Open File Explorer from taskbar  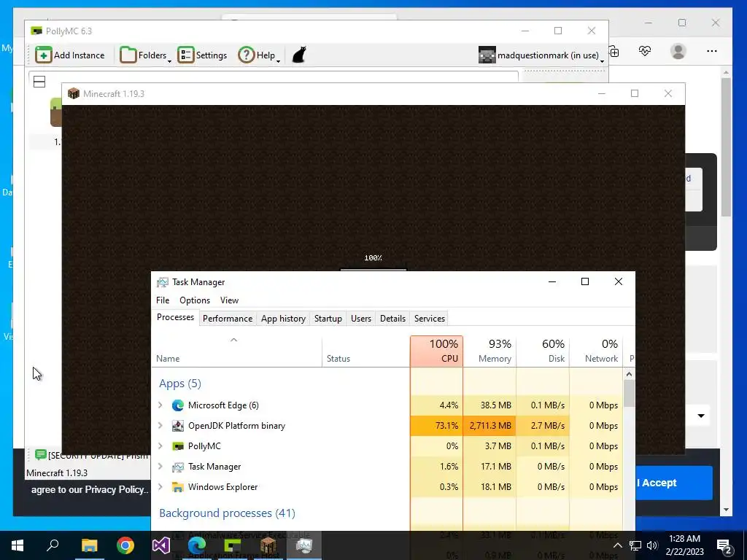click(89, 545)
